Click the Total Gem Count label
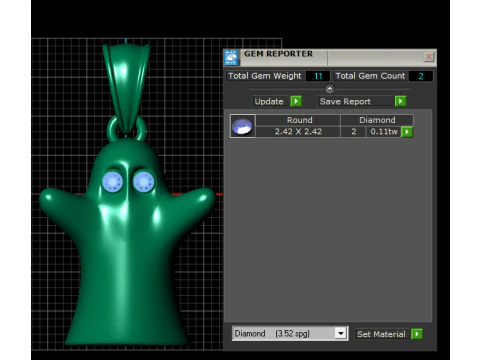480x360 pixels. [370, 76]
